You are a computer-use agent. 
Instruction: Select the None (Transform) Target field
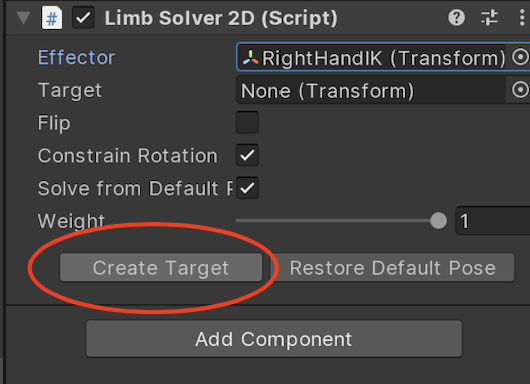[x=371, y=90]
